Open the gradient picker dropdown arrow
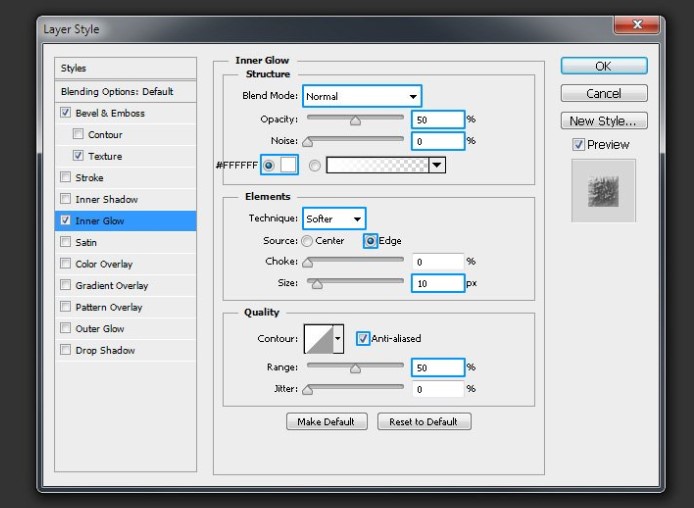Image resolution: width=694 pixels, height=508 pixels. (x=436, y=165)
